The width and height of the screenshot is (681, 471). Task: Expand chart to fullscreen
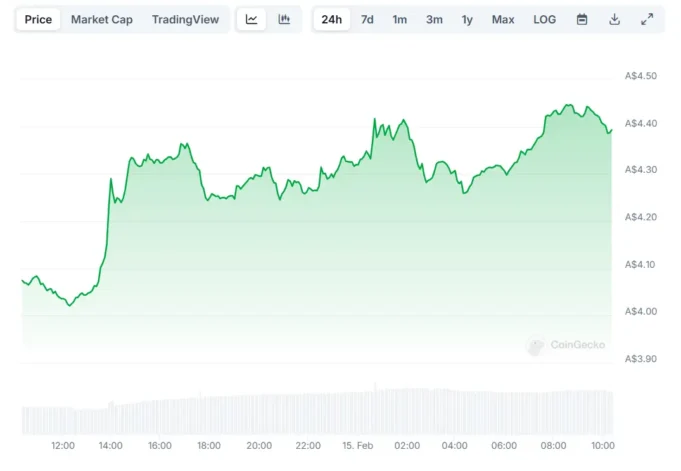(x=646, y=20)
